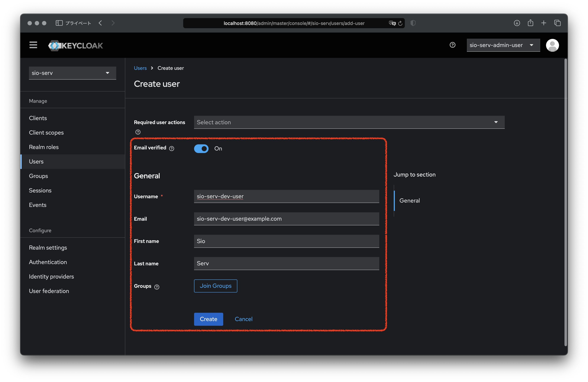
Task: Click the Cancel link
Action: pos(243,319)
